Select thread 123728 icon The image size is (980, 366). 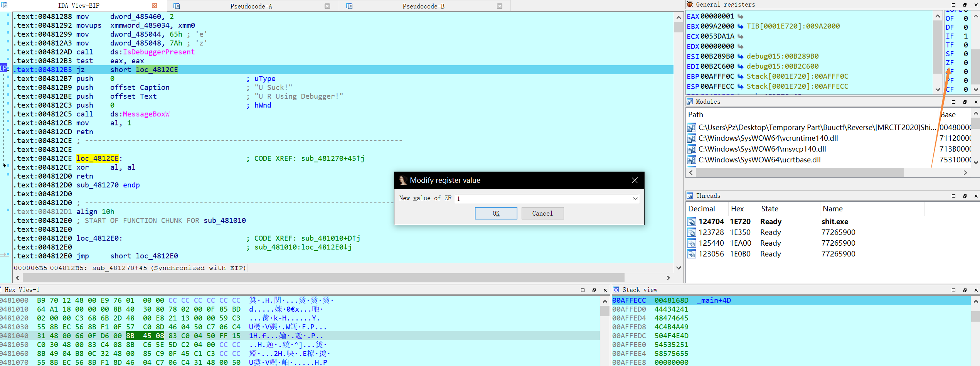pos(692,232)
